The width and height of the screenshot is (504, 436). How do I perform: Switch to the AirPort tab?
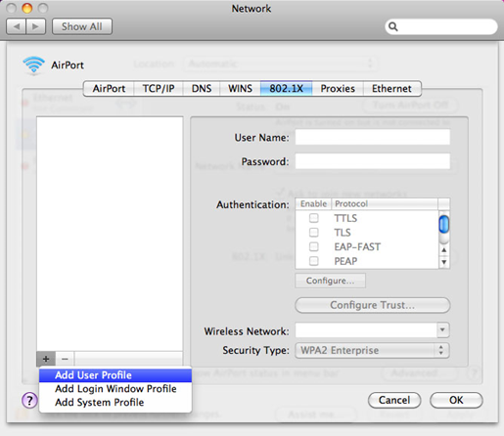pos(109,89)
